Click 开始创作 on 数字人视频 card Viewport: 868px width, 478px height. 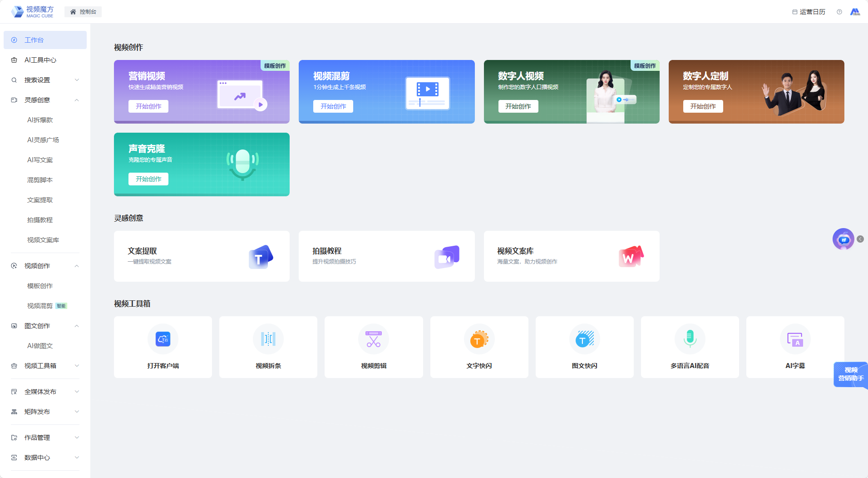[x=518, y=106]
